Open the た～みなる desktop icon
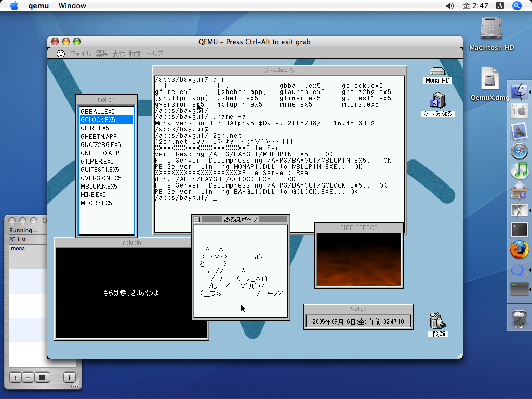532x399 pixels. point(437,104)
